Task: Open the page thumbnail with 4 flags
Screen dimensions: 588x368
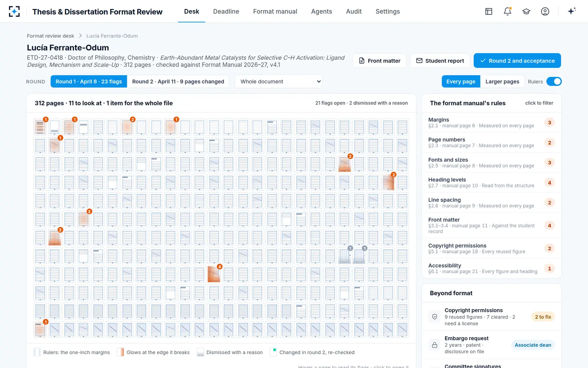Action: pyautogui.click(x=214, y=274)
